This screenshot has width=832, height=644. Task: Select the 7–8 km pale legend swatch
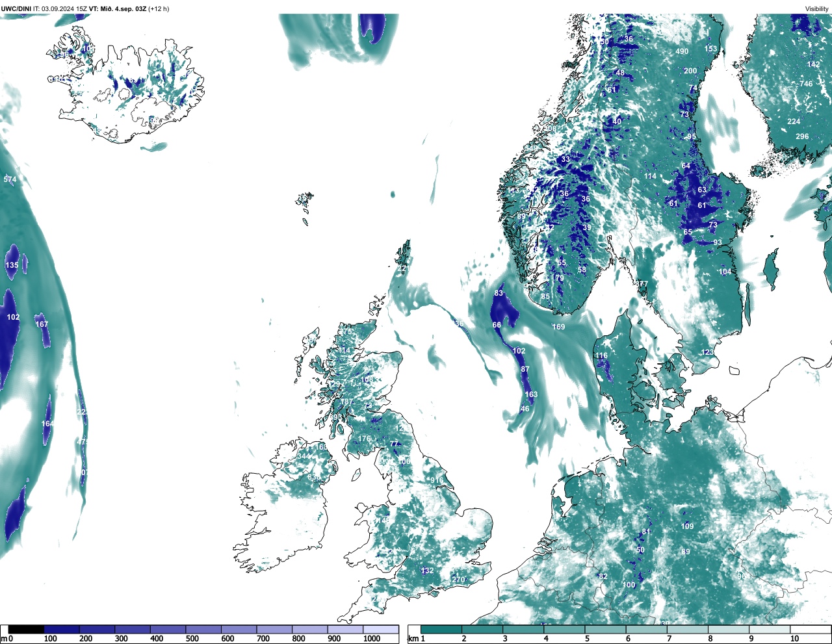(688, 630)
